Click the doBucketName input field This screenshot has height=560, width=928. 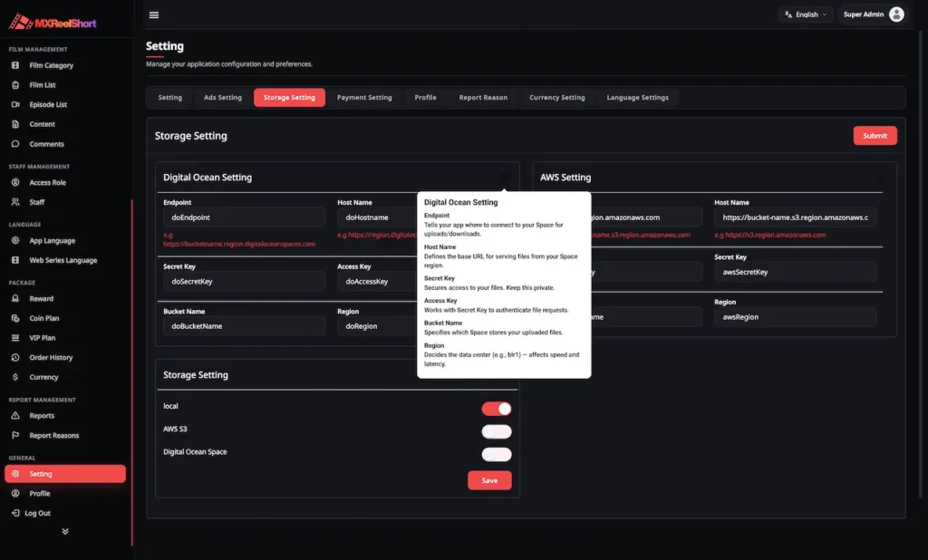[x=244, y=326]
